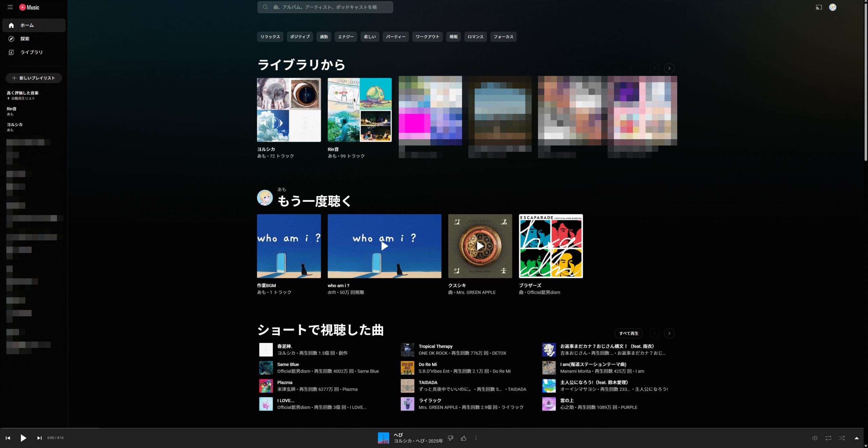Skip to previous track
The image size is (868, 448).
(8, 438)
